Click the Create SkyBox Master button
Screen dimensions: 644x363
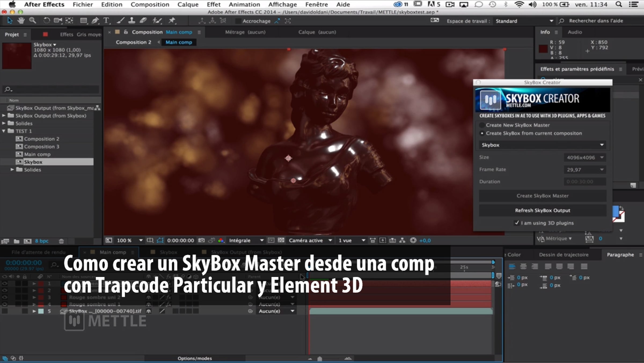(543, 196)
